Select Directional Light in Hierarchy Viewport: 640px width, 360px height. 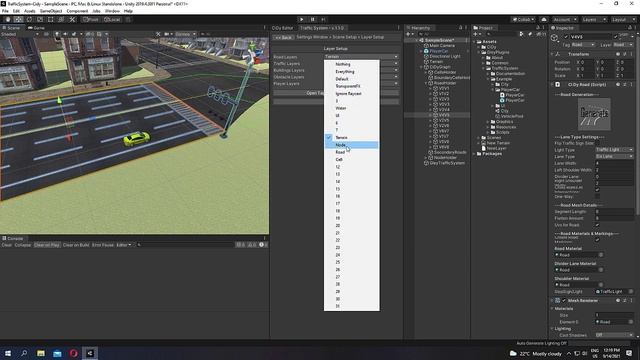point(445,56)
